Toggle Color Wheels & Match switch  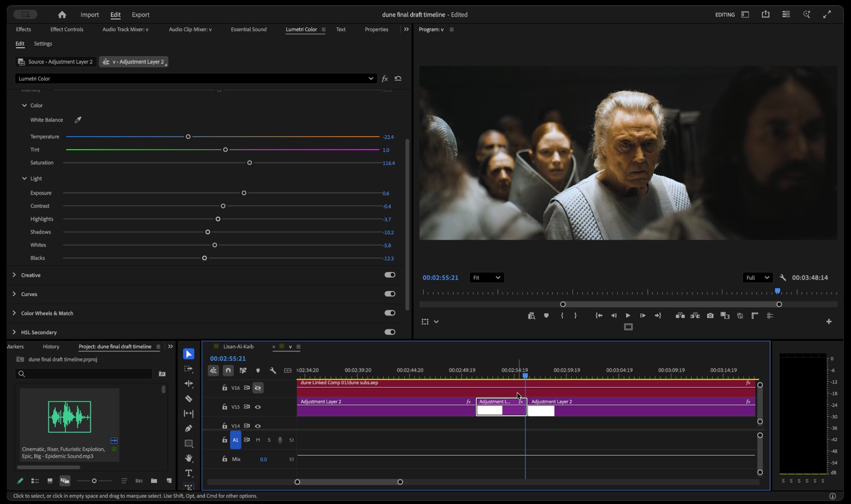click(x=390, y=313)
